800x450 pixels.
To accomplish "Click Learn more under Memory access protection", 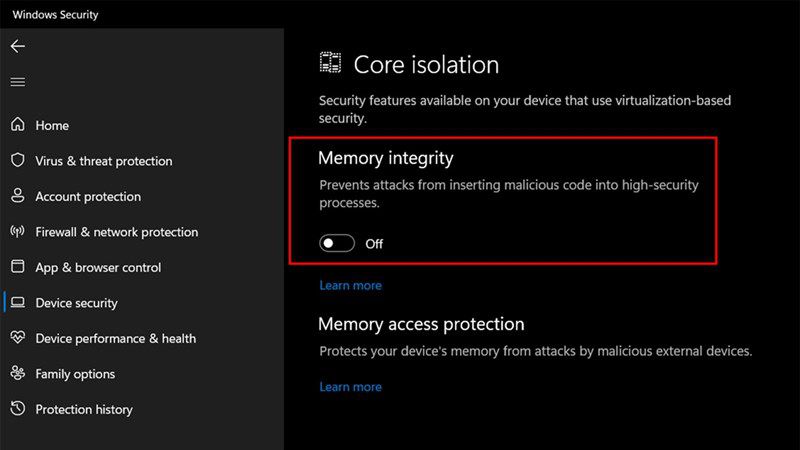I will click(351, 387).
